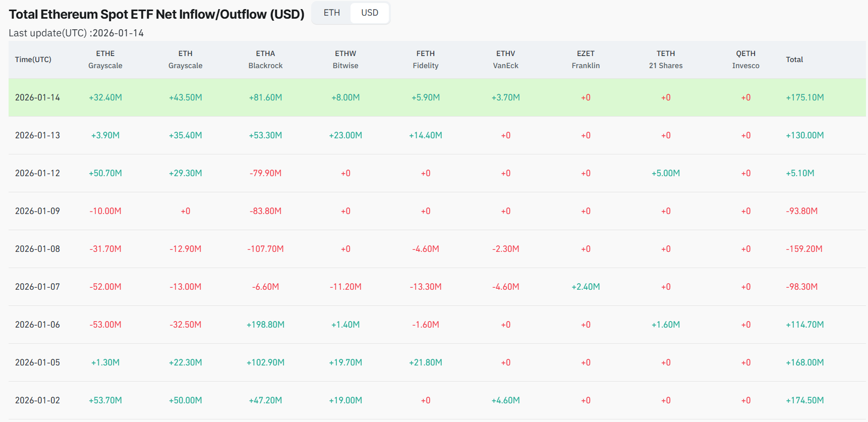The height and width of the screenshot is (422, 868).
Task: Select the USD unit toggle option
Action: click(x=369, y=13)
